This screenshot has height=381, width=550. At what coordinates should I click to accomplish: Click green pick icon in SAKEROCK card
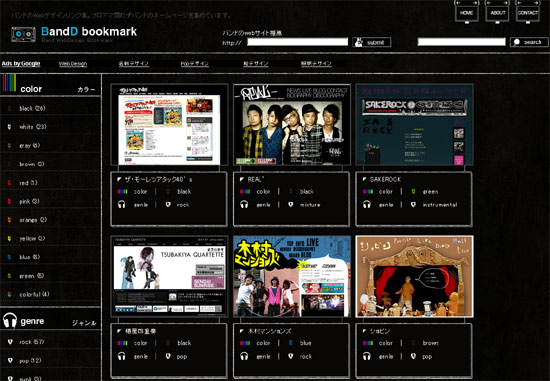[413, 192]
